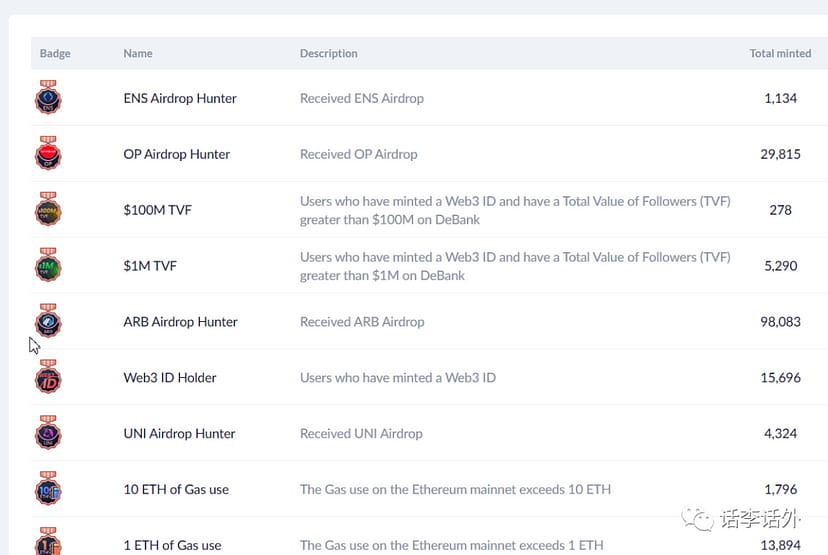This screenshot has height=555, width=828.
Task: Click the $1M TVF name
Action: (150, 266)
